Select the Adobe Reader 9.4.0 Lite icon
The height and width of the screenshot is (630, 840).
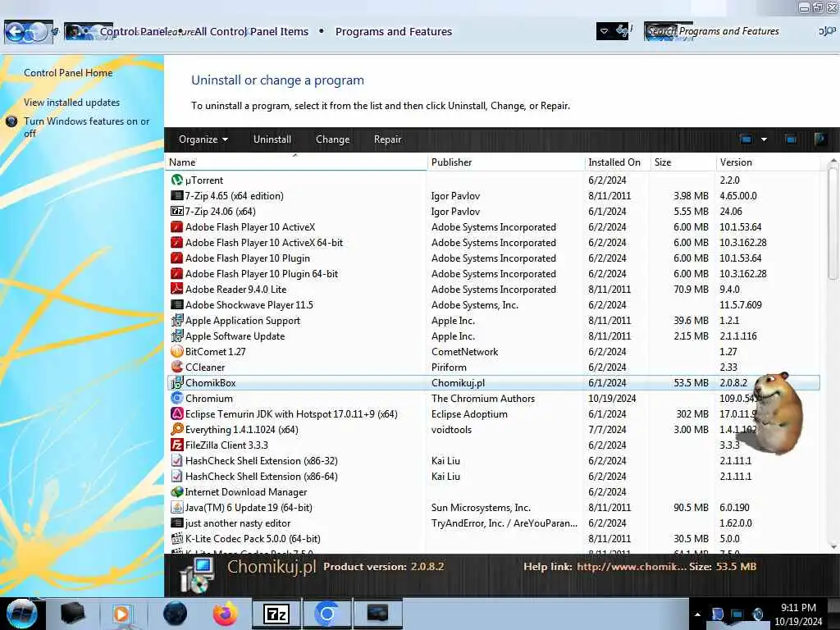pos(177,289)
